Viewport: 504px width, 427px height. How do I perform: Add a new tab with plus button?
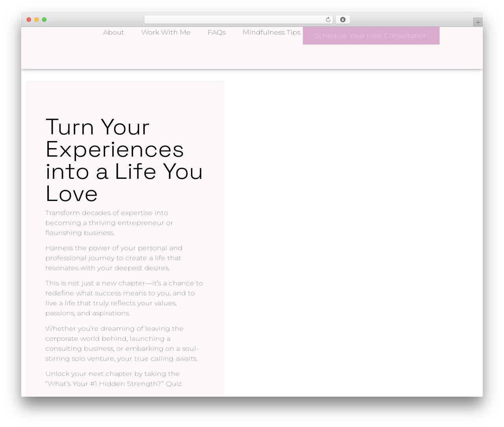point(478,22)
